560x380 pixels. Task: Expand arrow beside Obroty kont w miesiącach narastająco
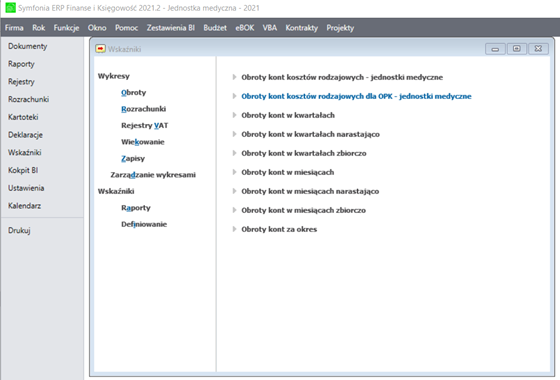tap(234, 191)
